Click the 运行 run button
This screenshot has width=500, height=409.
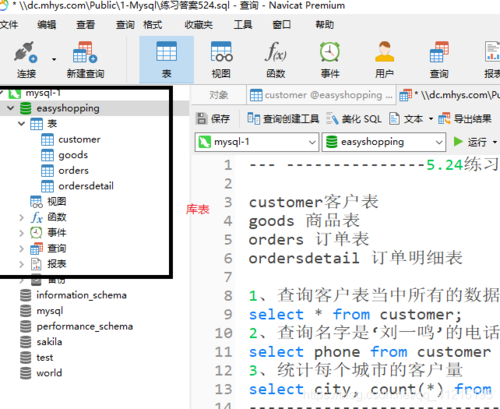point(470,142)
